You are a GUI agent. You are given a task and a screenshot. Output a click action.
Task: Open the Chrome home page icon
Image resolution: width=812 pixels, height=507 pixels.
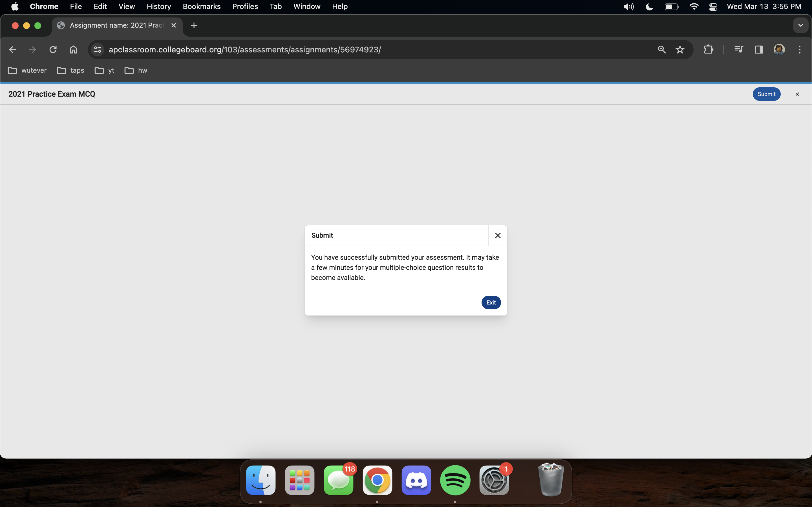tap(73, 50)
